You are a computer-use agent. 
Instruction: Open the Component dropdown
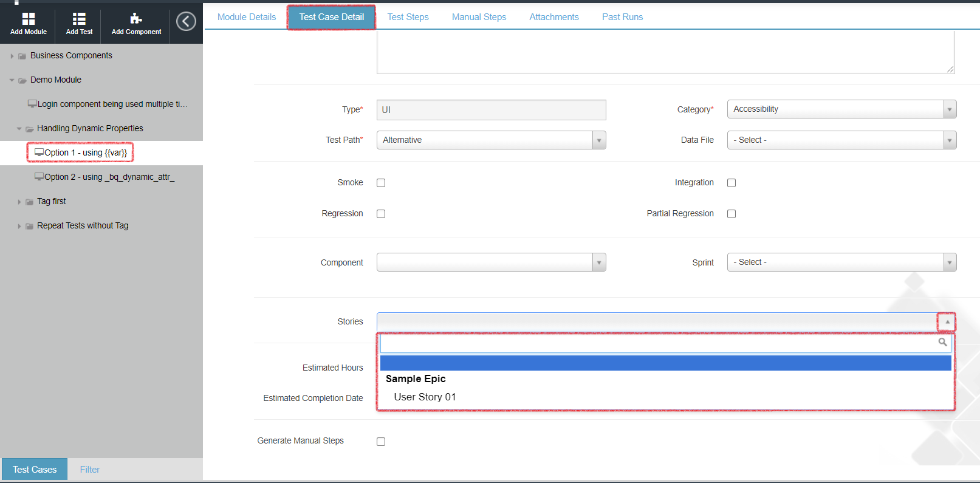[x=491, y=262]
